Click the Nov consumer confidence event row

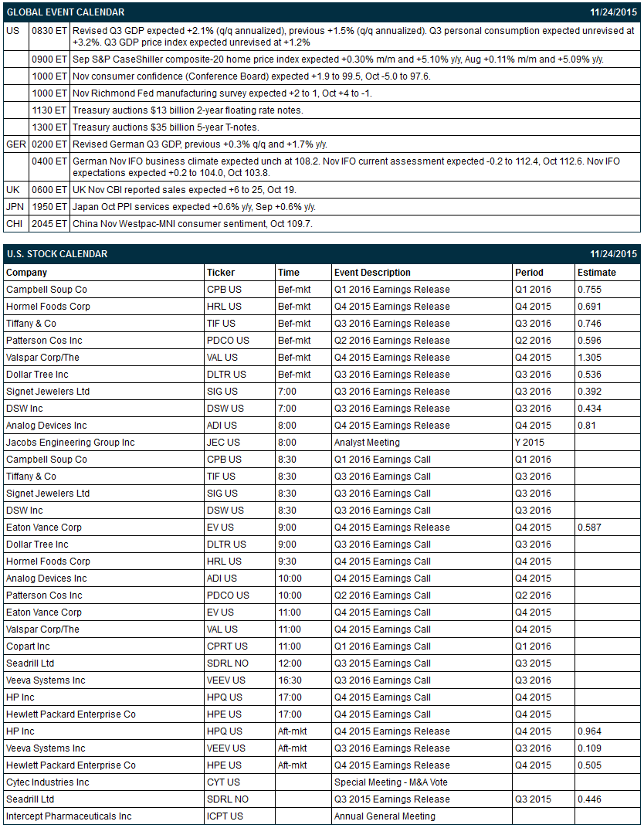251,76
